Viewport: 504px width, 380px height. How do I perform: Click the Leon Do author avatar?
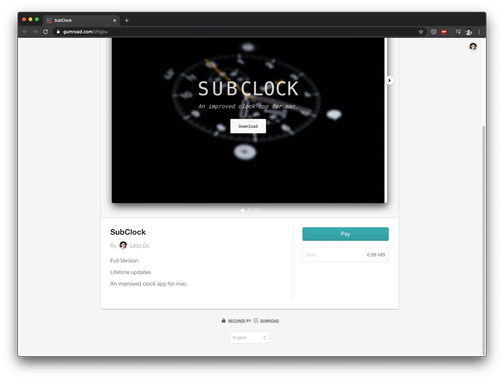click(x=123, y=245)
